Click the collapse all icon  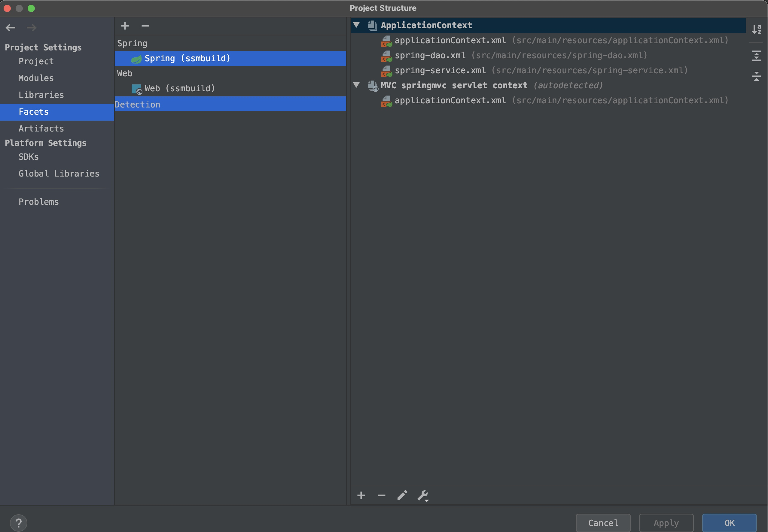click(x=756, y=76)
